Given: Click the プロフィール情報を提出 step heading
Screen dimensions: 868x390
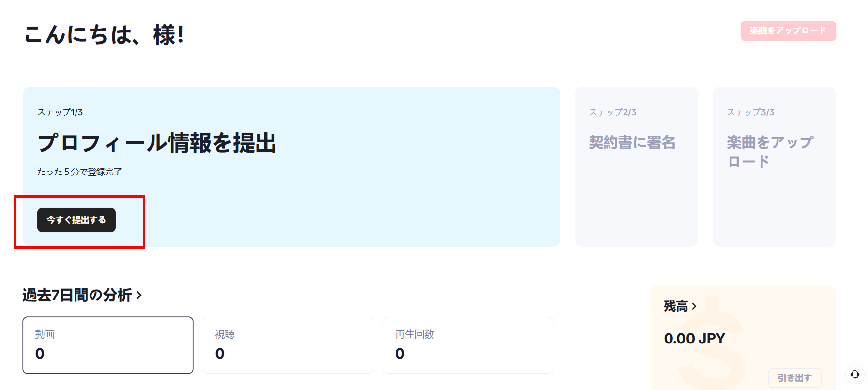Looking at the screenshot, I should coord(157,143).
